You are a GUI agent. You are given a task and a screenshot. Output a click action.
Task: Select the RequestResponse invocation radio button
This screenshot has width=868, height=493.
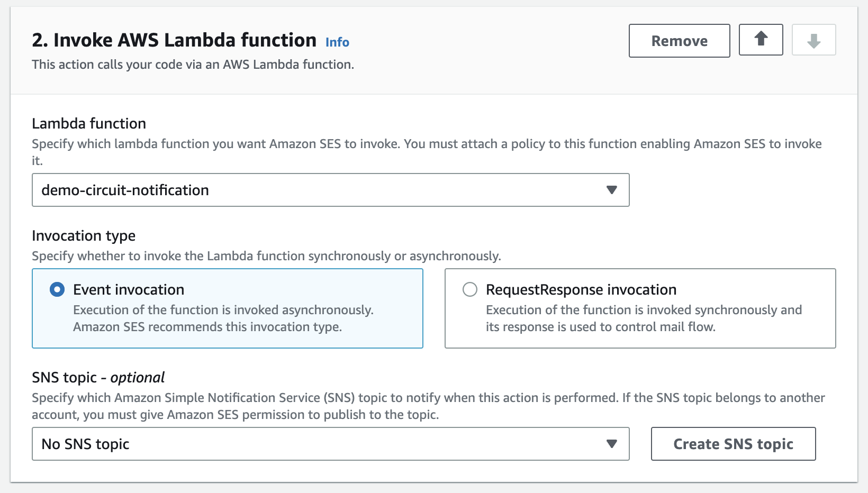[x=470, y=289]
